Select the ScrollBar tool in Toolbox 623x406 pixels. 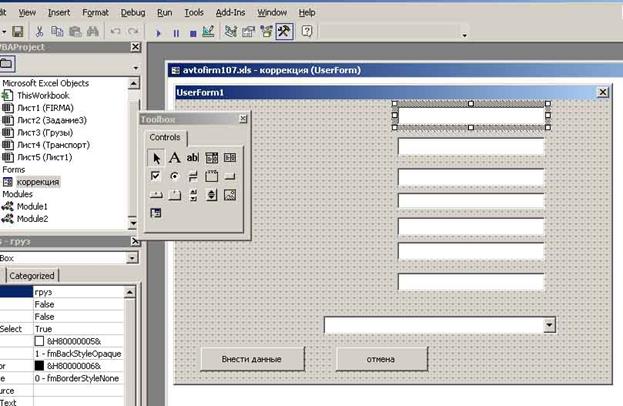pyautogui.click(x=193, y=195)
